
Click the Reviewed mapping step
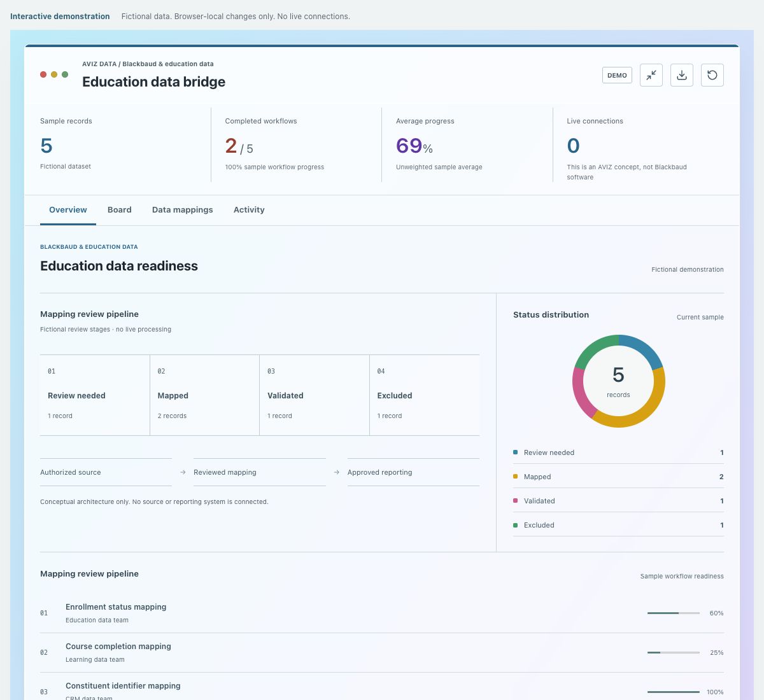point(260,472)
